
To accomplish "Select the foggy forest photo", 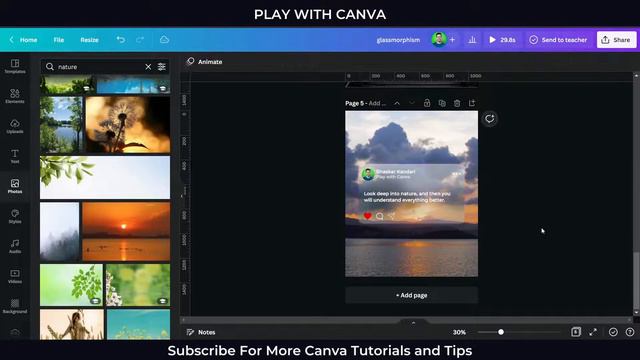I will [x=60, y=231].
